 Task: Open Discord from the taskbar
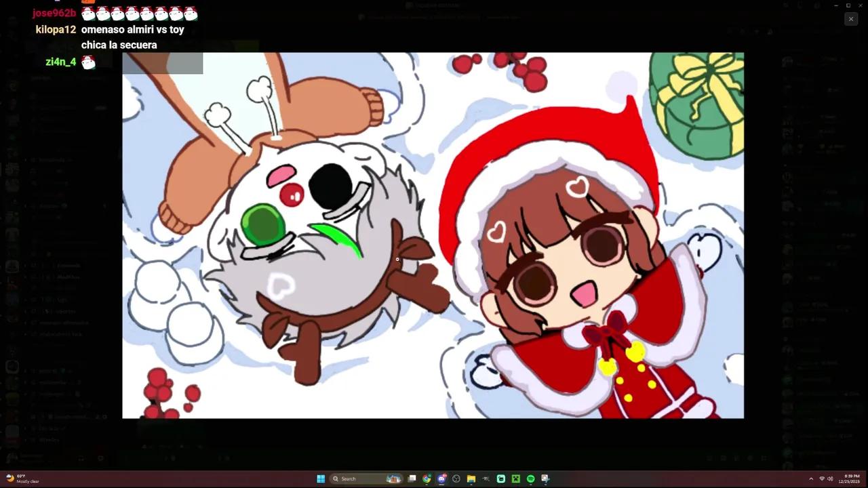click(441, 479)
